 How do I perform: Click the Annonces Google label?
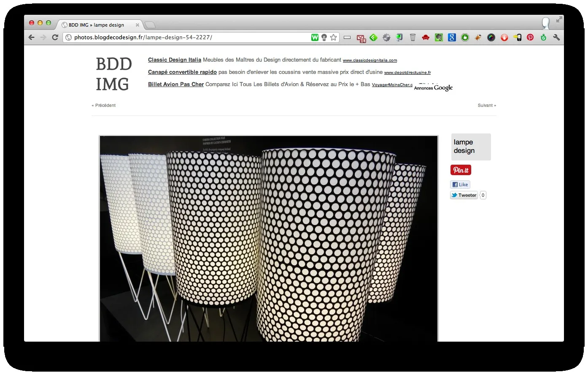pyautogui.click(x=433, y=88)
